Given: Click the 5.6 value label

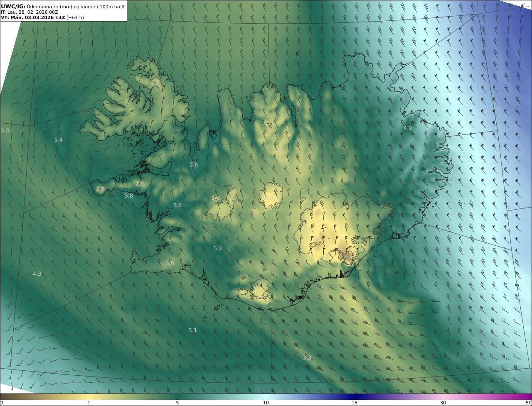Looking at the screenshot, I should pyautogui.click(x=177, y=205).
